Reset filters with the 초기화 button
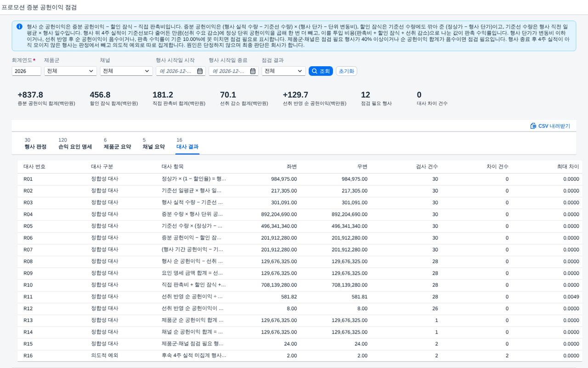The height and width of the screenshot is (368, 588). (346, 71)
